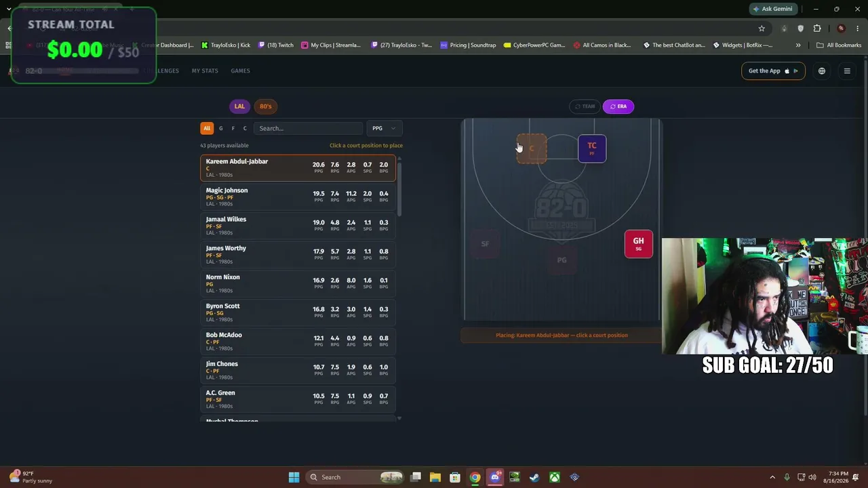This screenshot has height=488, width=868.
Task: Open the weather widget showing 92°F
Action: pyautogui.click(x=31, y=477)
